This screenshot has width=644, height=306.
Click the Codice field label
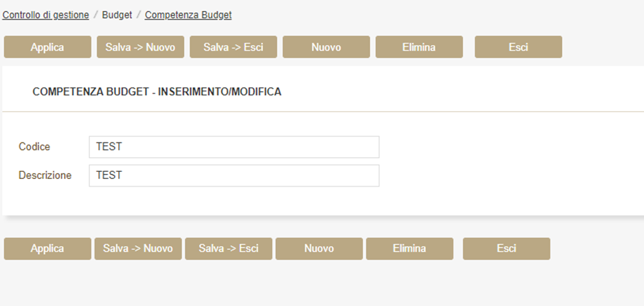pyautogui.click(x=35, y=147)
